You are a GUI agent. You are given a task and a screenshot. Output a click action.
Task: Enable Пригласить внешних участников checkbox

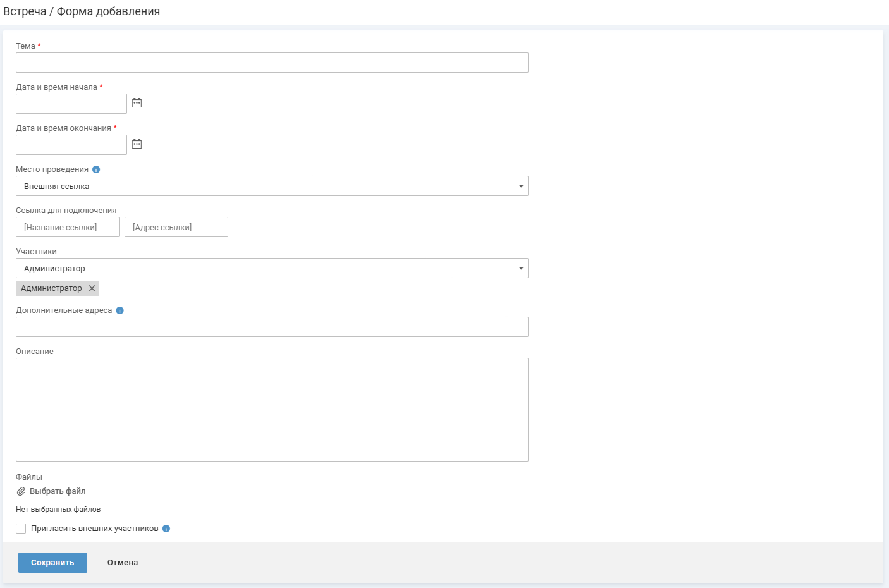point(21,529)
